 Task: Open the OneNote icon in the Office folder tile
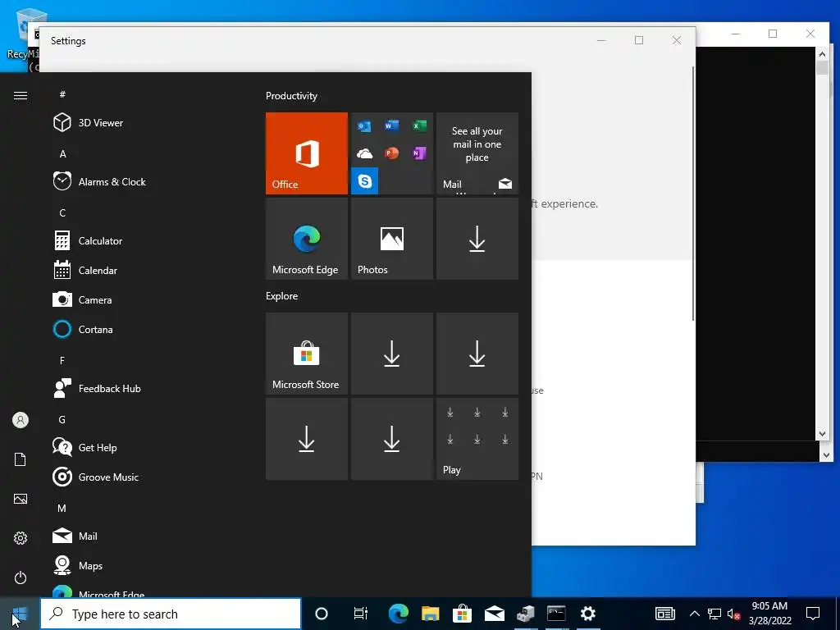(x=419, y=153)
